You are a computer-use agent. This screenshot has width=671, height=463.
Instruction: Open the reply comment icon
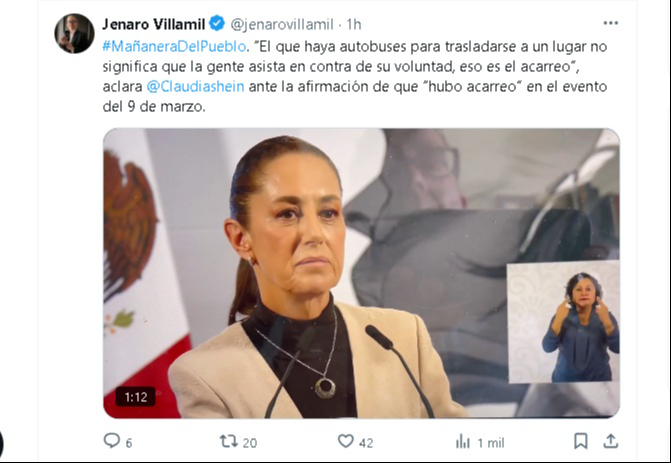point(112,440)
